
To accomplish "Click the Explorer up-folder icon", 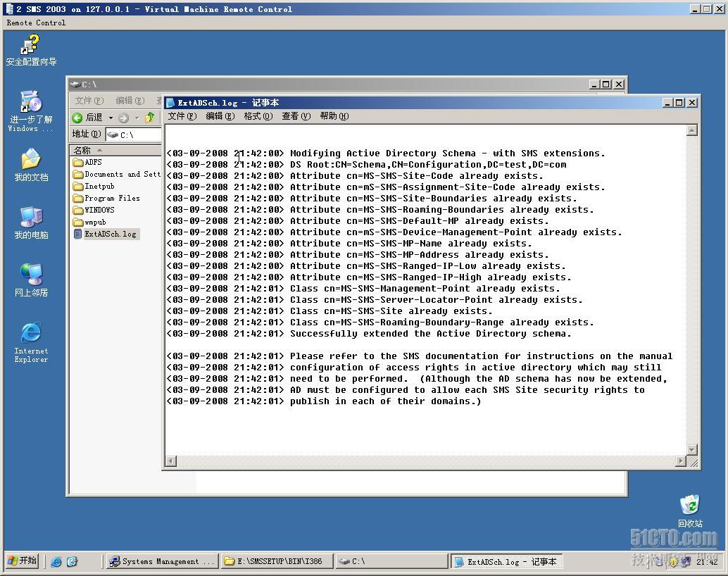I will (x=149, y=118).
